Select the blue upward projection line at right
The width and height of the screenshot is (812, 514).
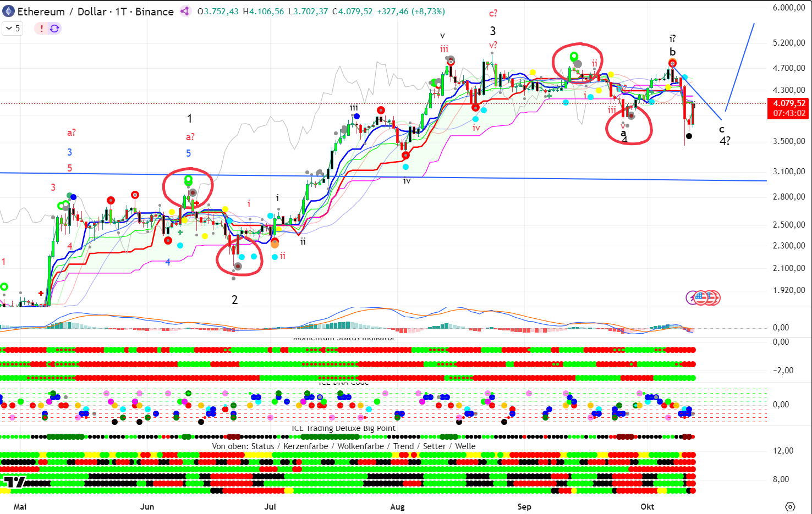tap(740, 66)
